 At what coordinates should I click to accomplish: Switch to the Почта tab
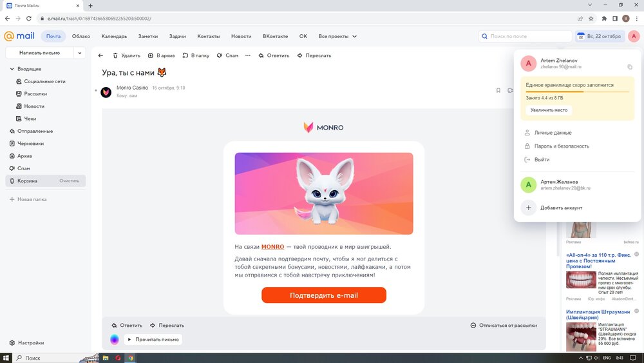(x=53, y=36)
